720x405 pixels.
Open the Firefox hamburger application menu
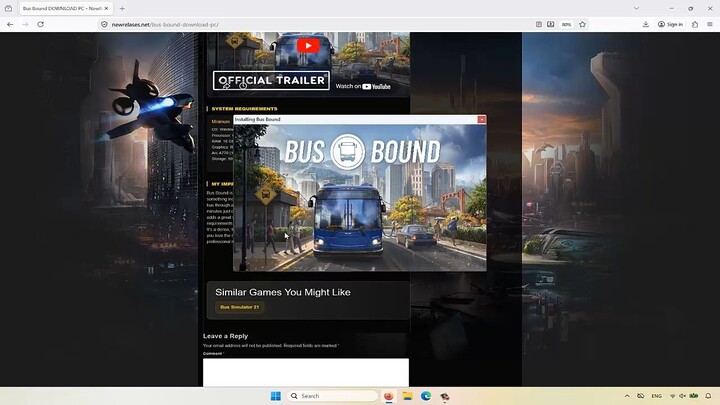[x=710, y=24]
